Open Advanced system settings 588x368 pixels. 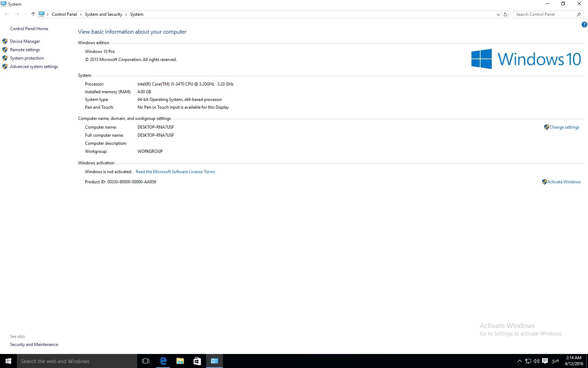tap(34, 67)
